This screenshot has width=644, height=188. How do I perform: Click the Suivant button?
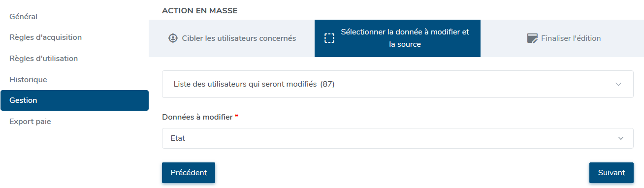(612, 173)
